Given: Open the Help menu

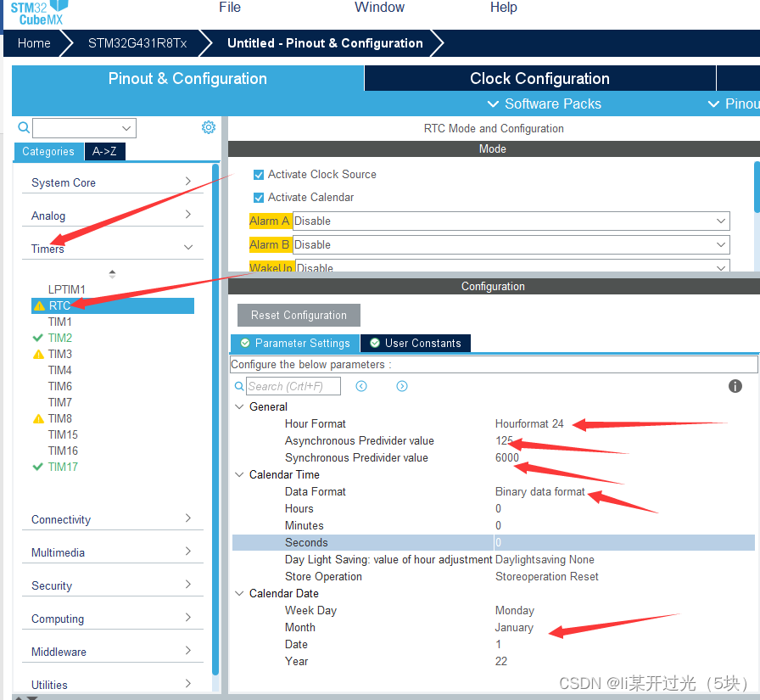Looking at the screenshot, I should tap(503, 8).
